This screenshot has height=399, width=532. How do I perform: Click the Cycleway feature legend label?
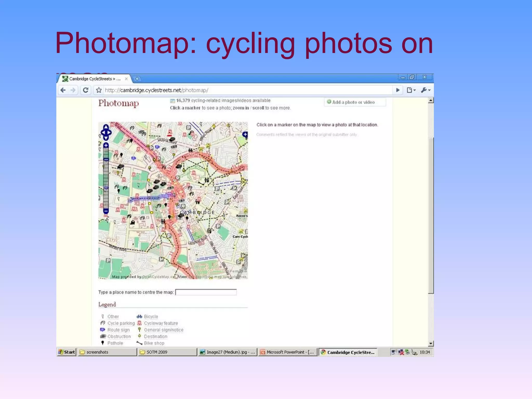(161, 323)
